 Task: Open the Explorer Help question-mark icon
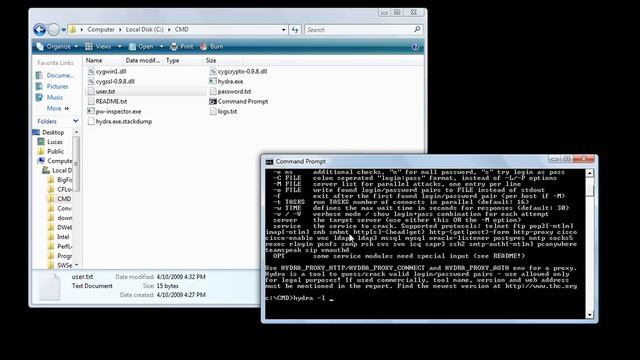pyautogui.click(x=415, y=47)
